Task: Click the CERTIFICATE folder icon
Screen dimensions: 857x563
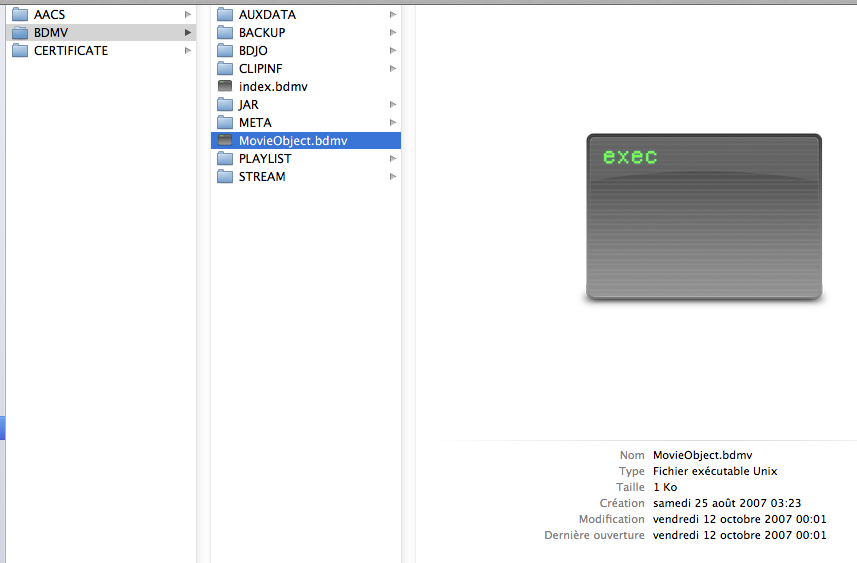Action: click(x=20, y=51)
